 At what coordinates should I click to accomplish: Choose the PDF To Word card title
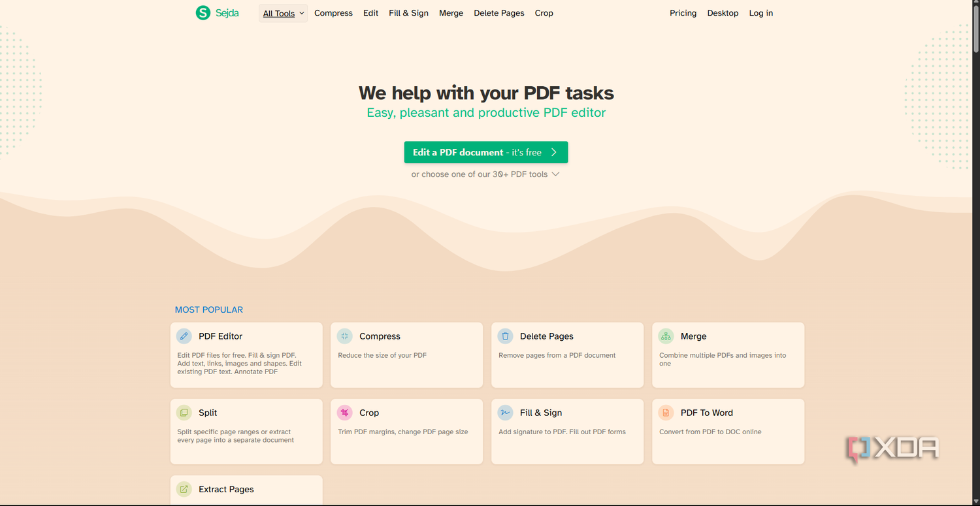coord(707,413)
